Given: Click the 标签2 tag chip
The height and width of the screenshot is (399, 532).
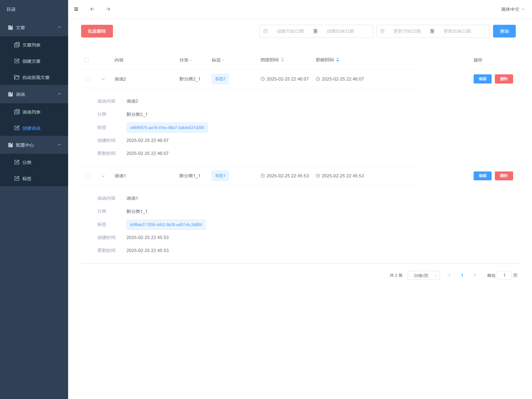Looking at the screenshot, I should (220, 79).
